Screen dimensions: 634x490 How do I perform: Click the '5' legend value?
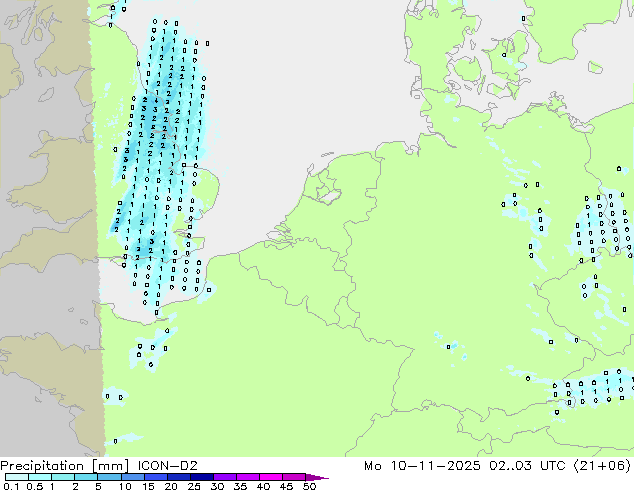click(x=98, y=486)
